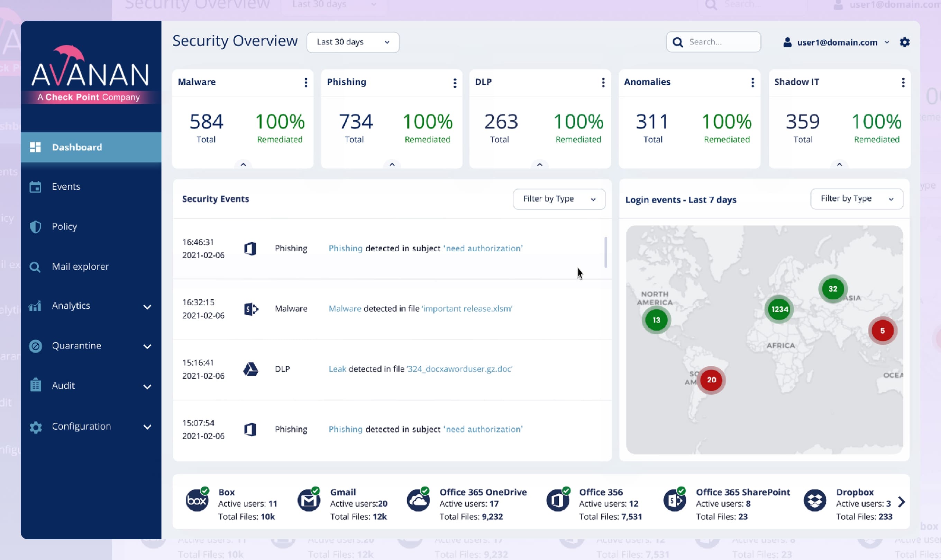
Task: Open the 'need authorization' phishing event link
Action: 483,248
